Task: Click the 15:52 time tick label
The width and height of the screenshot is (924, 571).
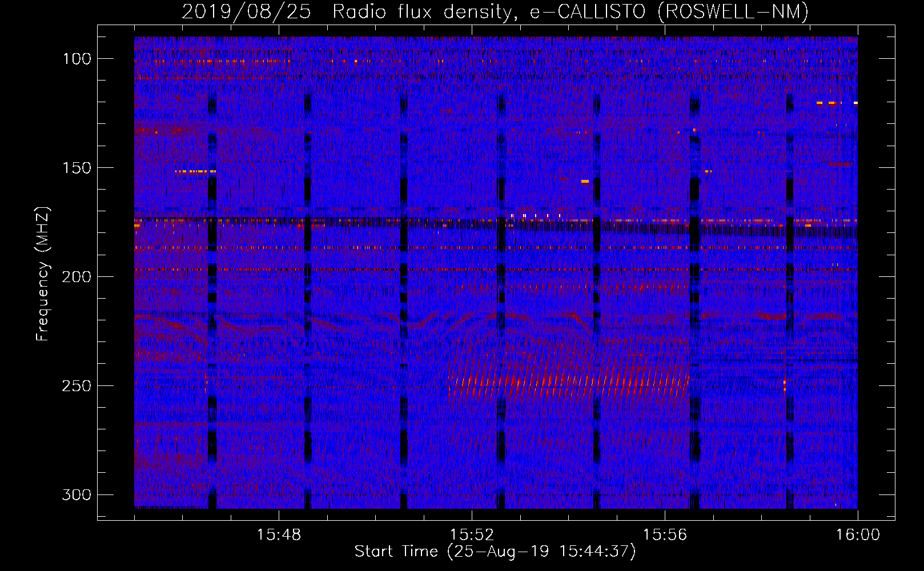Action: coord(472,535)
